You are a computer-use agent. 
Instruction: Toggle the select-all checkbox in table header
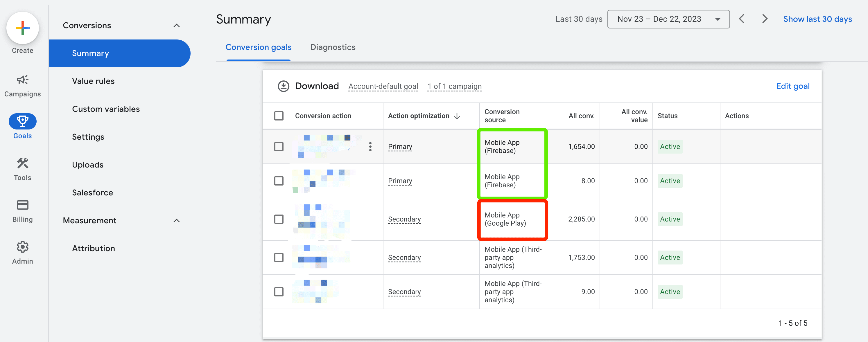pos(279,116)
